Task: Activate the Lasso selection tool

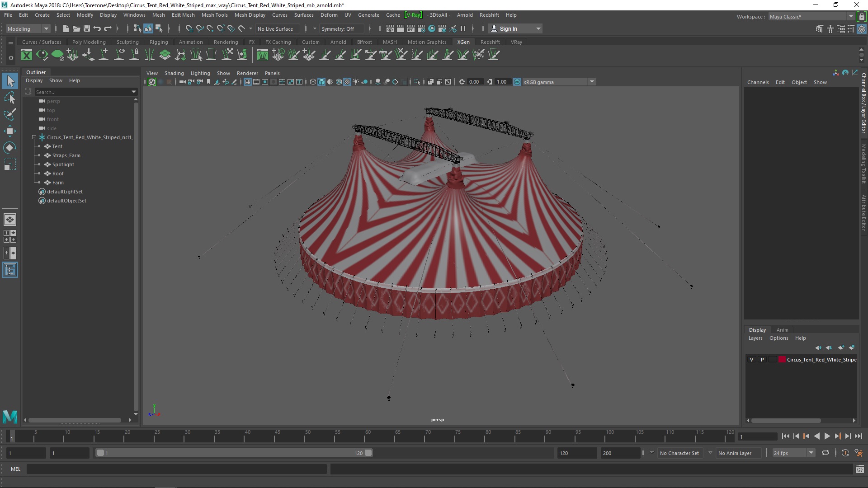Action: (10, 98)
